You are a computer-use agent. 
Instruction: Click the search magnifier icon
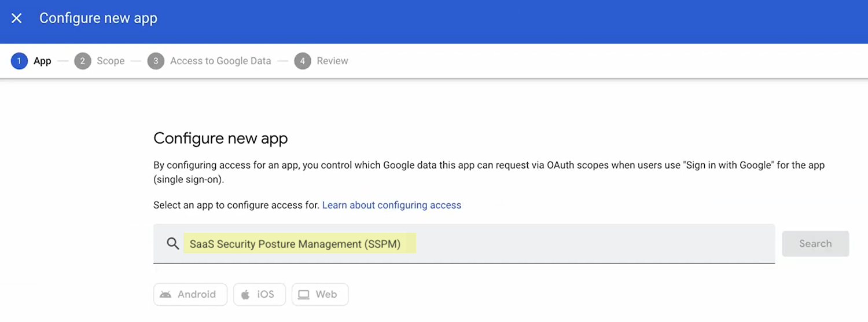[172, 244]
